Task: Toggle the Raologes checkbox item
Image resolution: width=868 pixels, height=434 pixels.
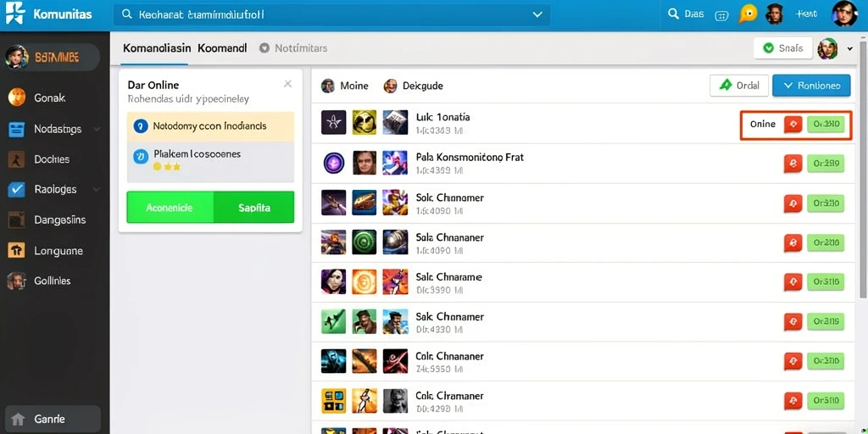Action: click(17, 189)
